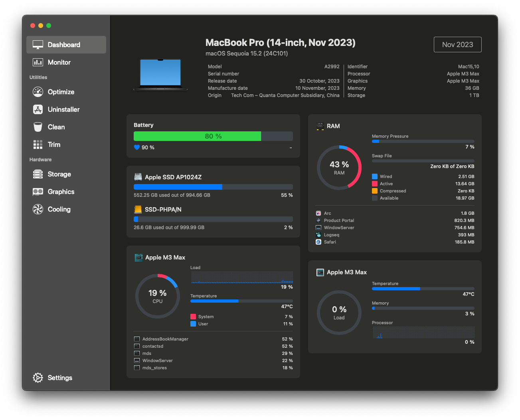Click the GPU Processor history graph
The width and height of the screenshot is (520, 420).
423,333
